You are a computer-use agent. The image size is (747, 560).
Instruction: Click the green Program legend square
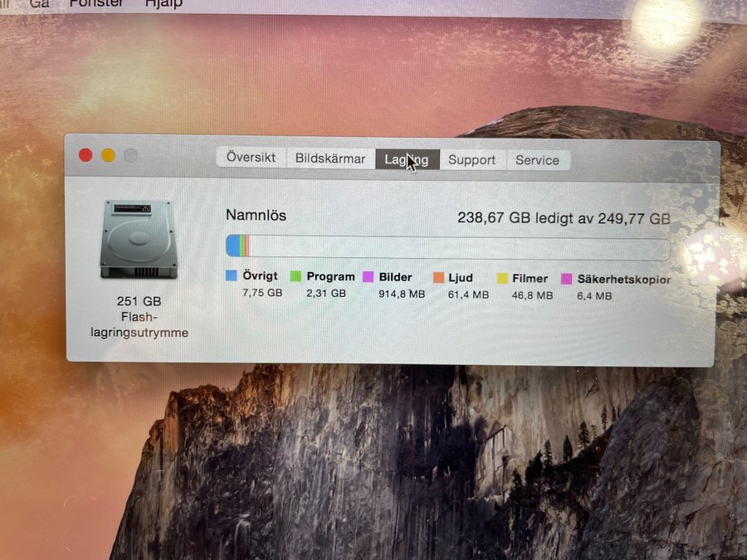point(295,276)
